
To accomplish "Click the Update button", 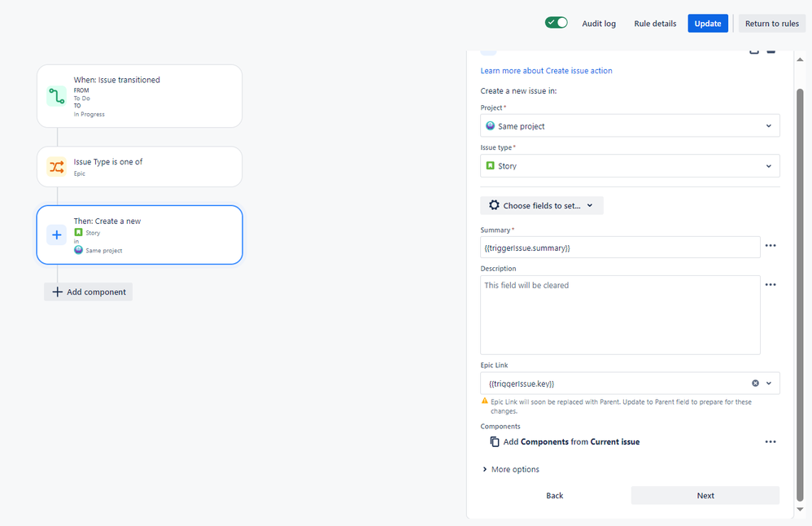I will 708,24.
